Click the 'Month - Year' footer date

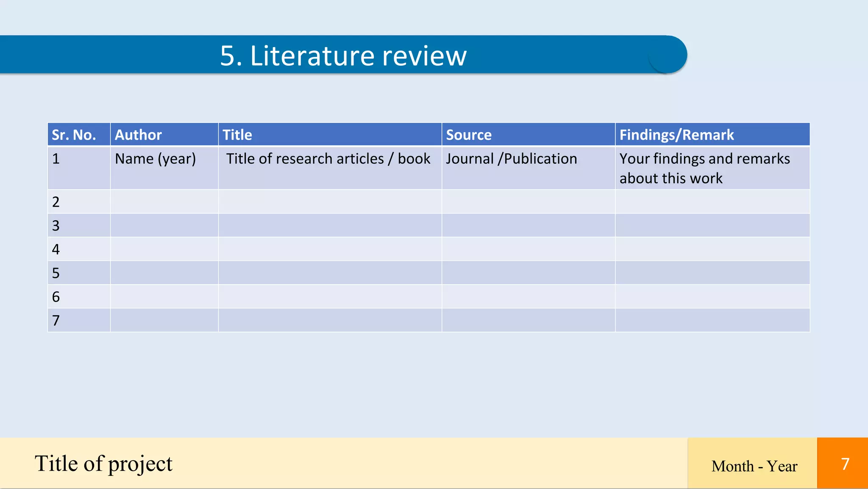tap(754, 466)
